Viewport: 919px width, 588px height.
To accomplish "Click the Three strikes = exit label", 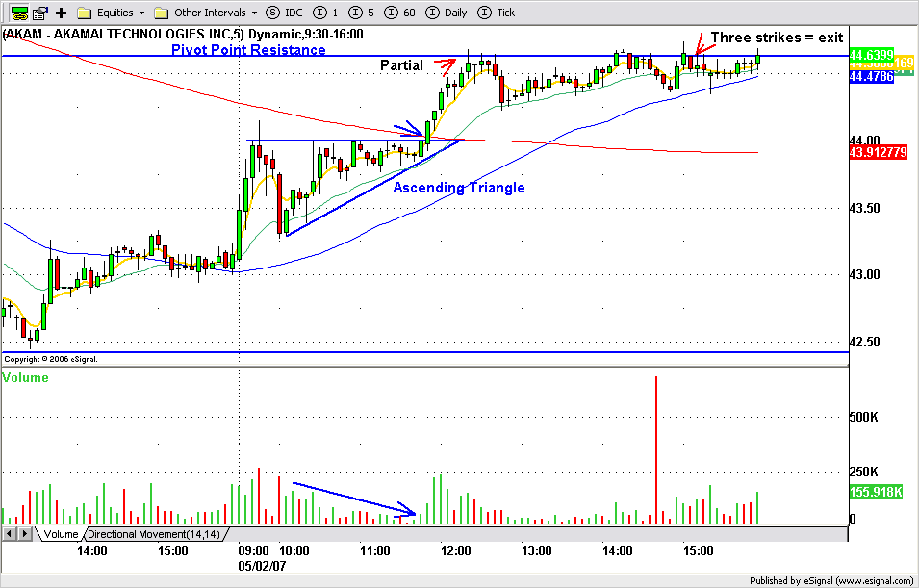I will pyautogui.click(x=778, y=38).
